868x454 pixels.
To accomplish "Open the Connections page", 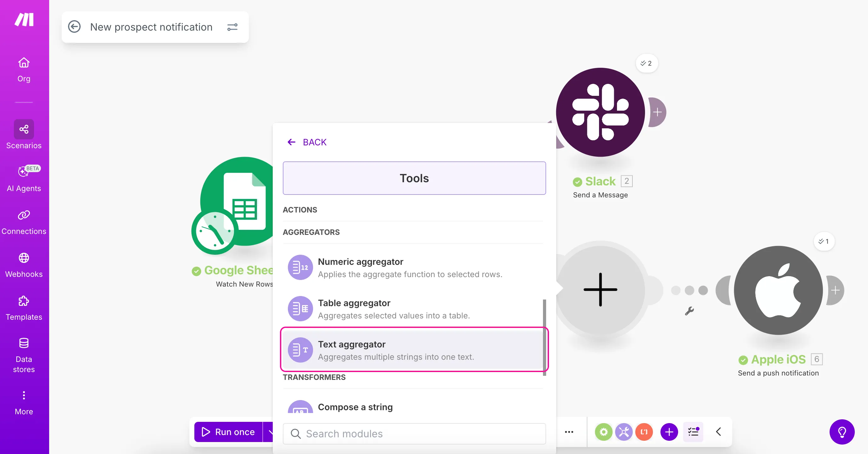I will (x=24, y=222).
